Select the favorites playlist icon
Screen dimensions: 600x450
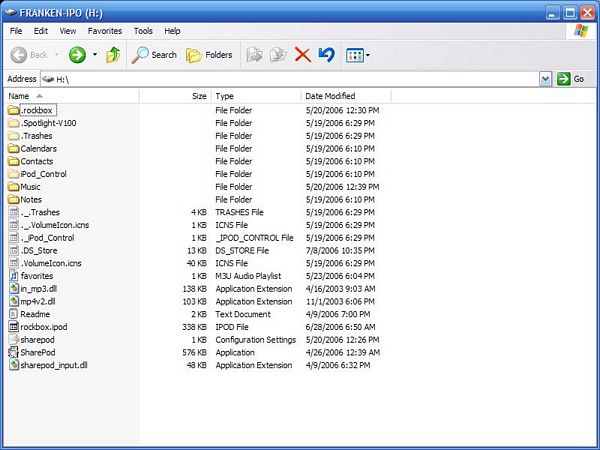coord(14,276)
